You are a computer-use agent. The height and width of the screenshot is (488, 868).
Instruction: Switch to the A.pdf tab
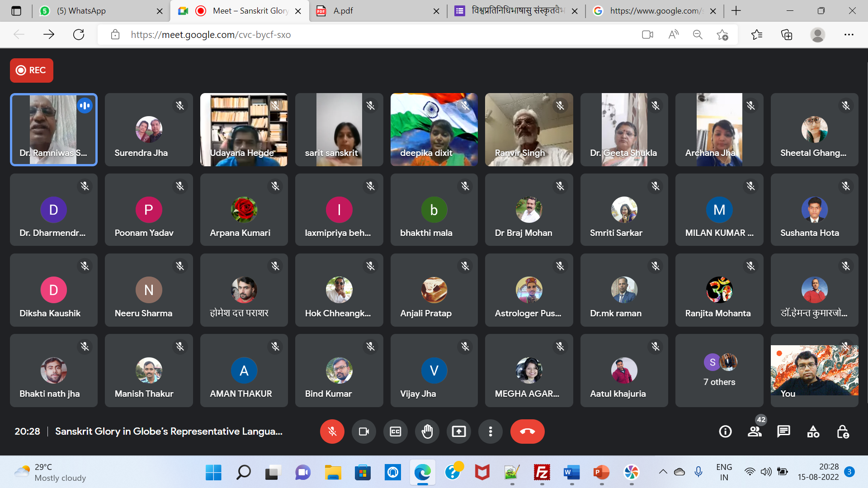click(344, 11)
